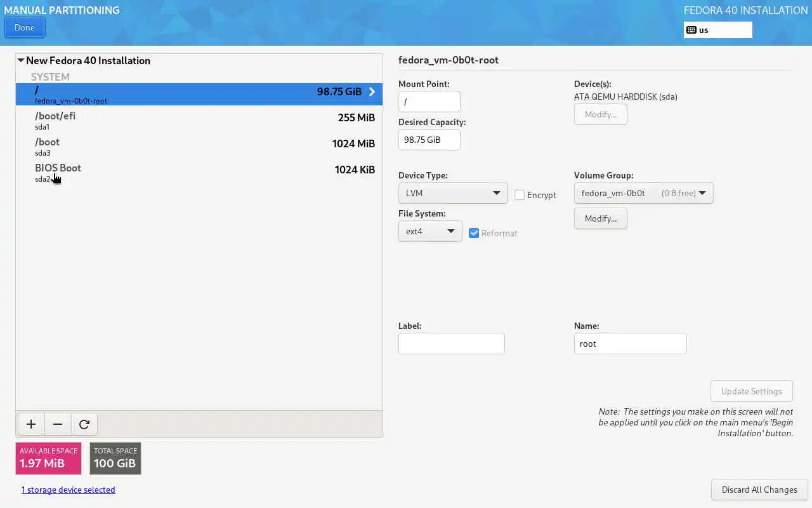Select the /boot sda3 partition
The image size is (812, 508).
[199, 146]
